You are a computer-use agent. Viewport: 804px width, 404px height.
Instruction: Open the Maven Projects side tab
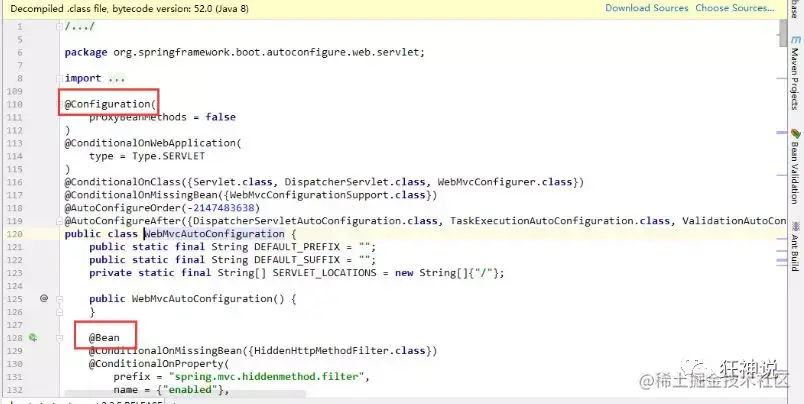[x=795, y=78]
